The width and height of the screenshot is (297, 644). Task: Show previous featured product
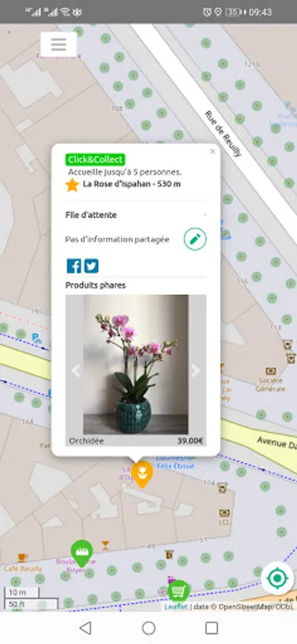(x=76, y=371)
